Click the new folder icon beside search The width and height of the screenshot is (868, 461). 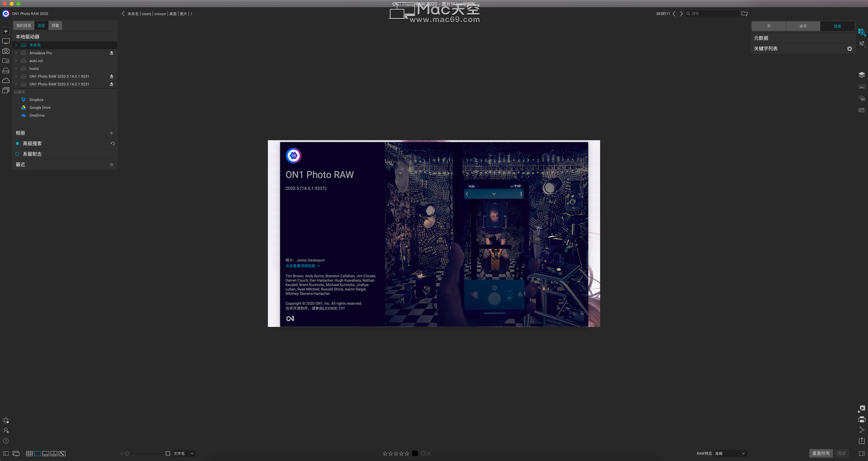[745, 14]
